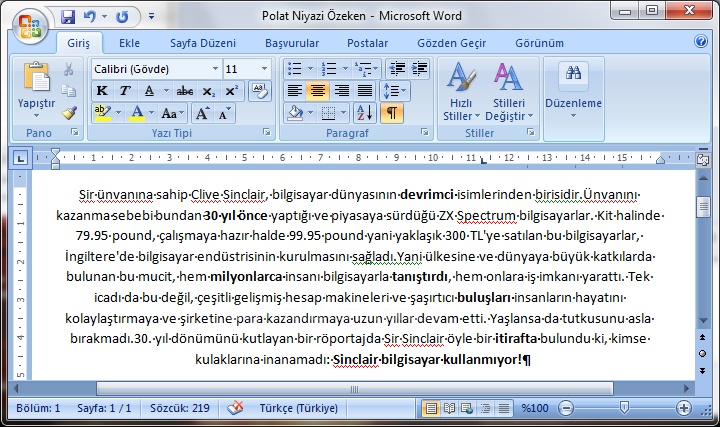Apply font color A swatch

coord(137,112)
